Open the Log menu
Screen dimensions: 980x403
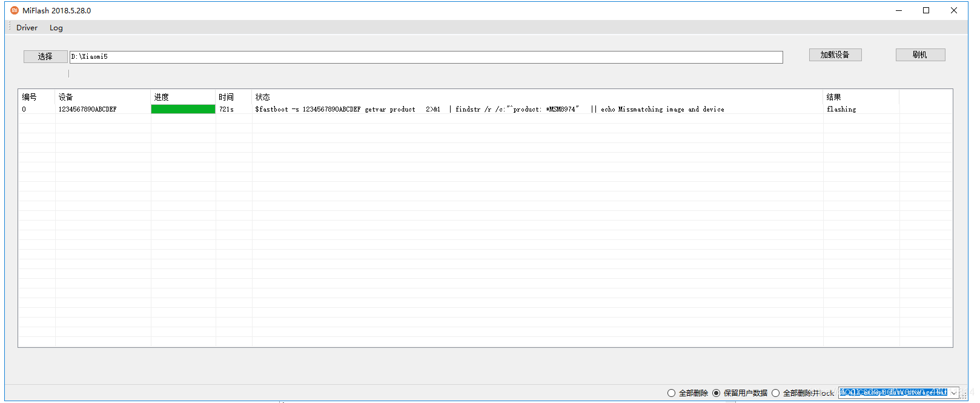(x=56, y=28)
